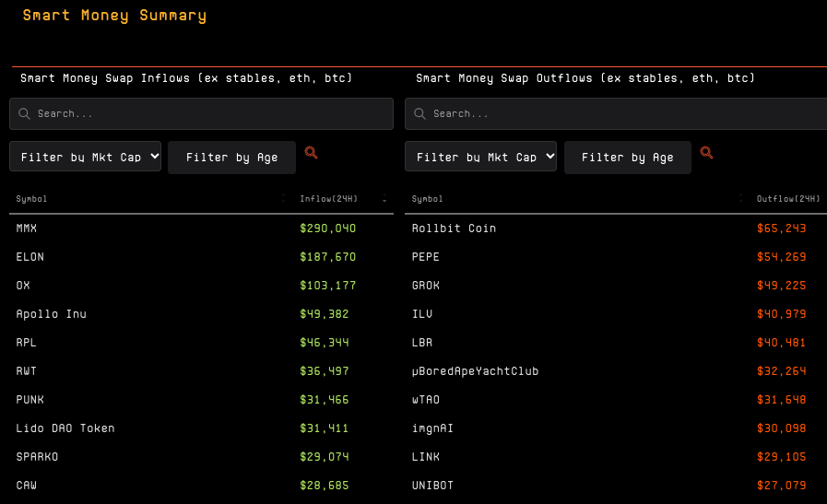
Task: Select the ILV token row
Action: pos(616,313)
